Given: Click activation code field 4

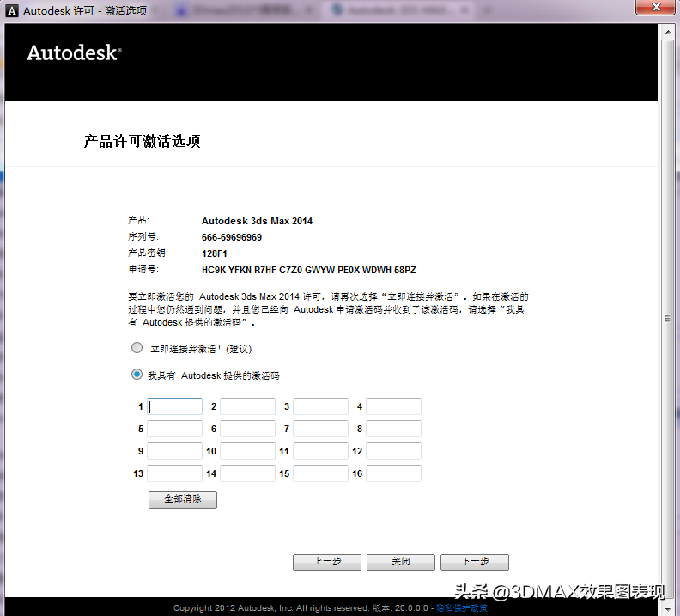Looking at the screenshot, I should [x=393, y=406].
